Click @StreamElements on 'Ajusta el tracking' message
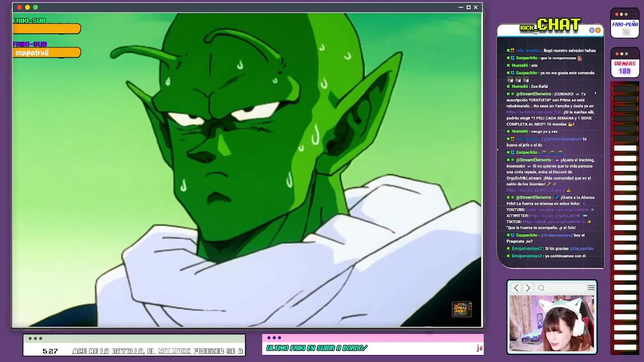 point(534,160)
